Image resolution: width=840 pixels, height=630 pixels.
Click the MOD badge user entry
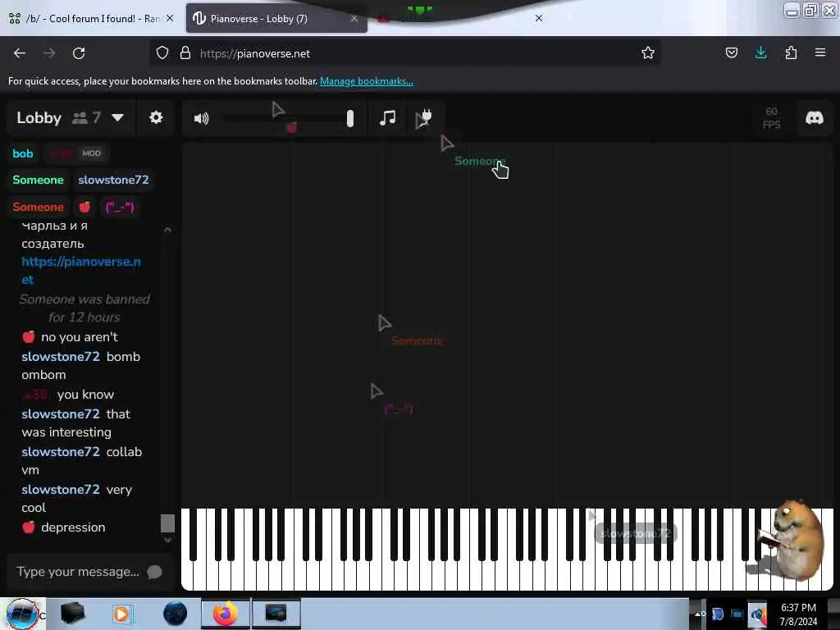[x=77, y=153]
